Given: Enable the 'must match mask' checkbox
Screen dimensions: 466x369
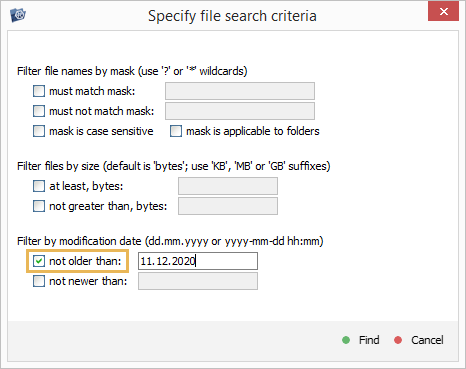Looking at the screenshot, I should [x=39, y=91].
